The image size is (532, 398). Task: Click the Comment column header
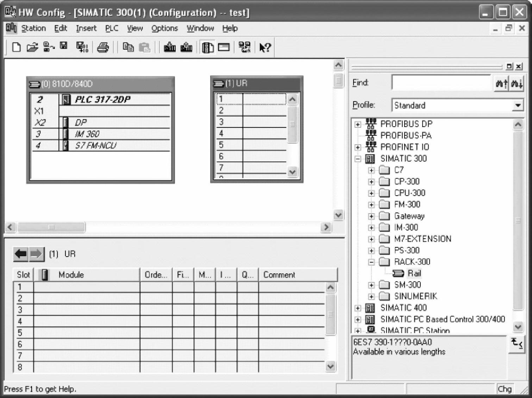click(298, 275)
